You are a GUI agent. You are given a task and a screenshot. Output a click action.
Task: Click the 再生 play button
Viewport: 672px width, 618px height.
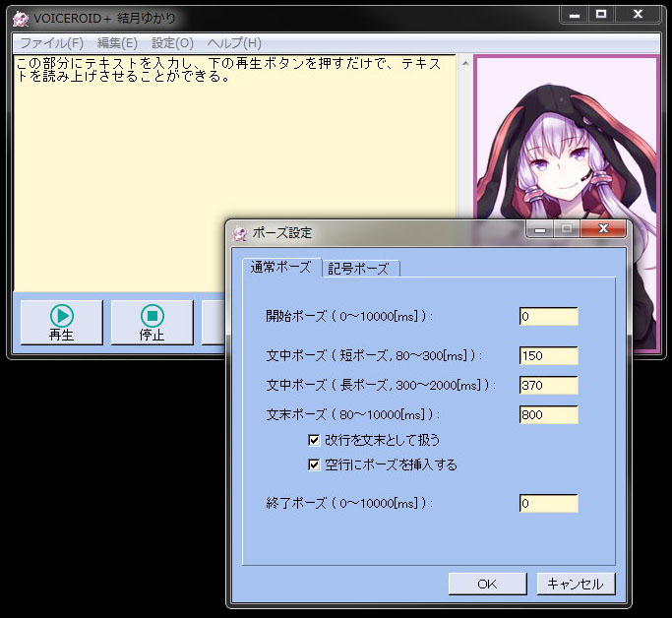tap(62, 323)
